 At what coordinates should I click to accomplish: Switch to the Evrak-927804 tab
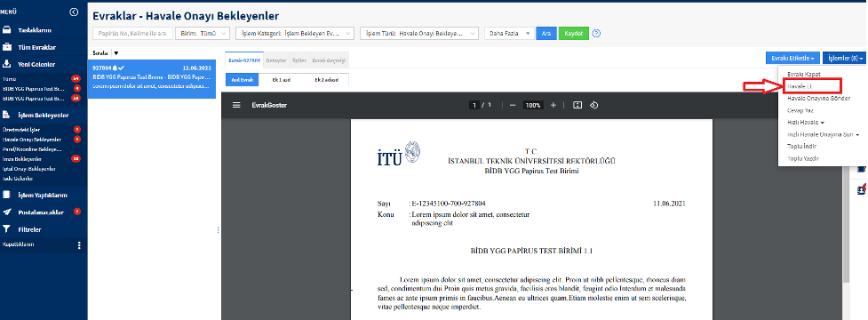tap(243, 60)
